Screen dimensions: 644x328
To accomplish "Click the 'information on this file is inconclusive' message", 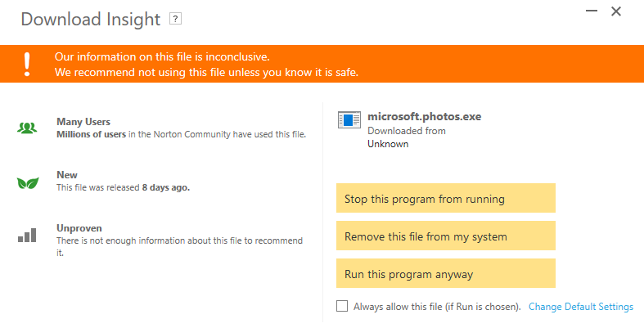I will point(162,56).
